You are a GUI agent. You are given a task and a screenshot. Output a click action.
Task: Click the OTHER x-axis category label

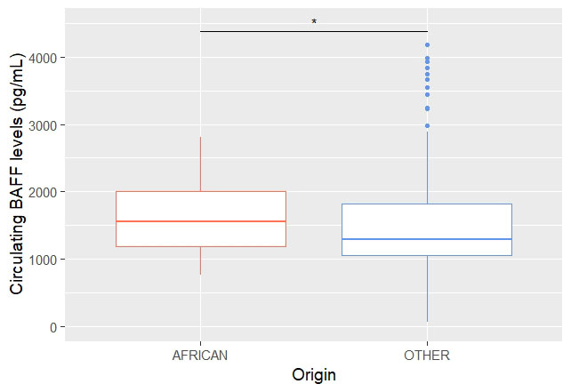(x=428, y=356)
